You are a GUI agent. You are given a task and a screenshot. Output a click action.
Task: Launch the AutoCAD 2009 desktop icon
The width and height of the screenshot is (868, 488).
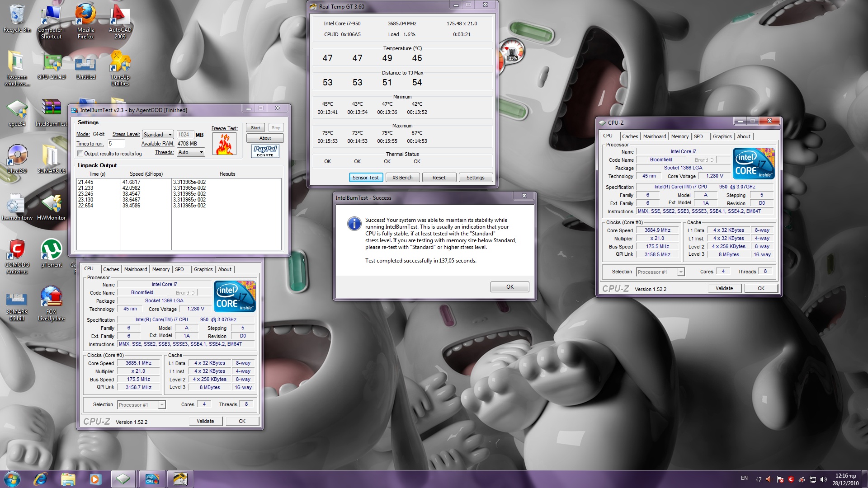click(120, 21)
